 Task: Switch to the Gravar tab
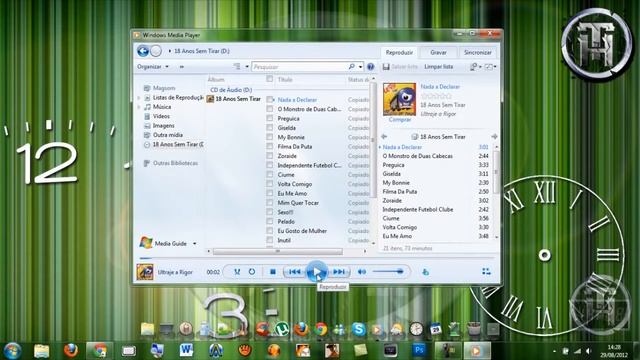pos(438,53)
